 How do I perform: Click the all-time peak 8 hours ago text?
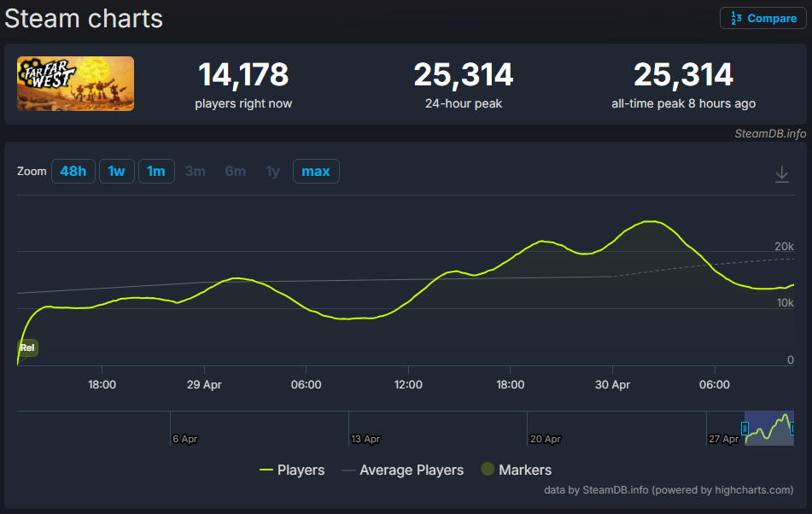point(684,103)
